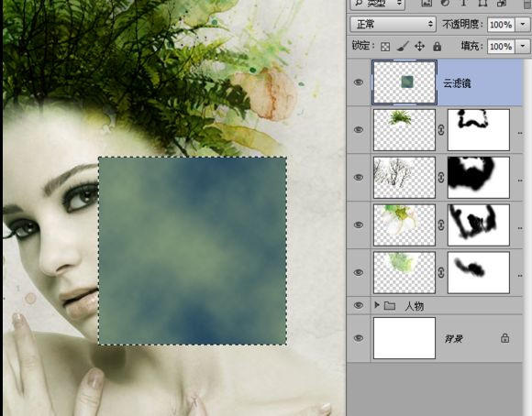Select the 人物 group name
The image size is (532, 416).
point(415,306)
